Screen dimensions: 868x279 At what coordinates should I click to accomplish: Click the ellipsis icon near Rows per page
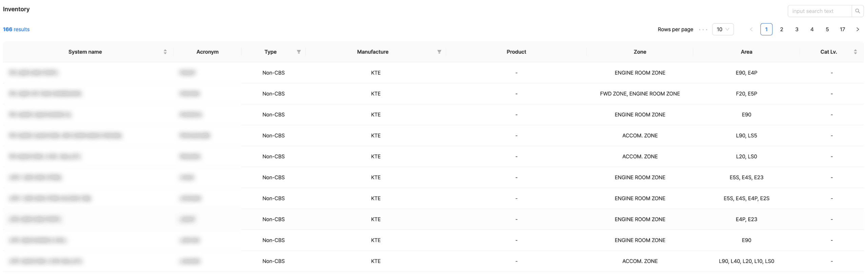tap(703, 30)
